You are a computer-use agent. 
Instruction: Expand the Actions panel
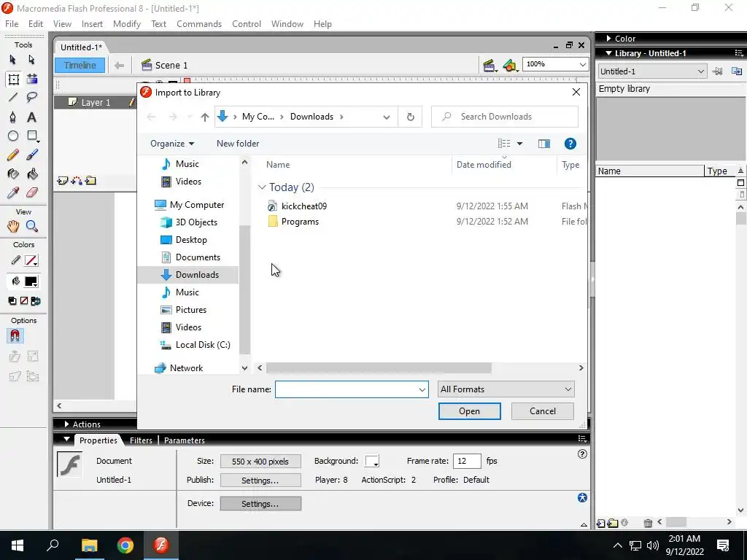66,424
